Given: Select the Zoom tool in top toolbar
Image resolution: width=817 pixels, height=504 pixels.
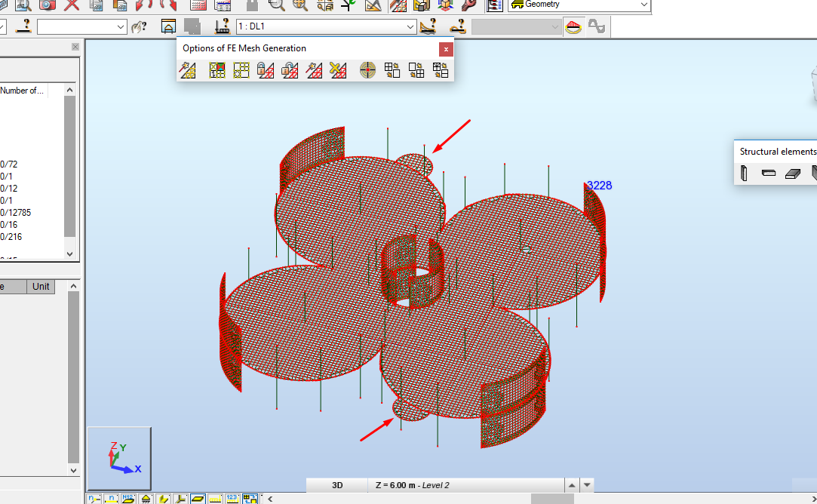Looking at the screenshot, I should (x=277, y=5).
